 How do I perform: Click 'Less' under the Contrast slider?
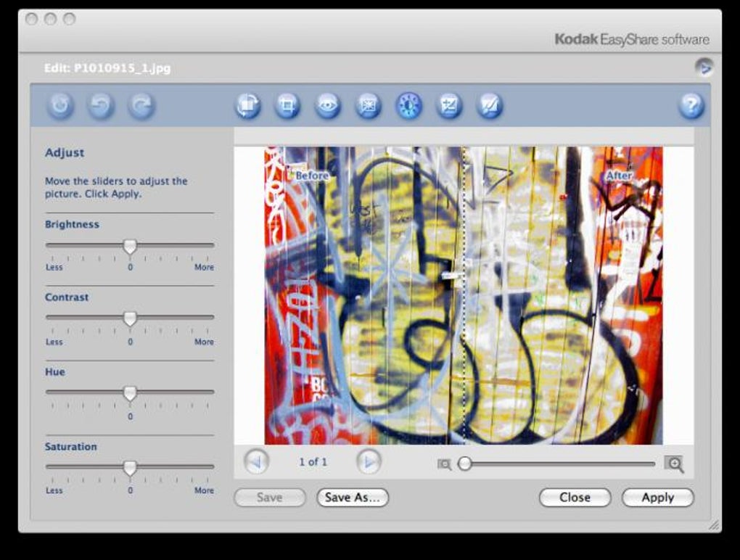54,342
